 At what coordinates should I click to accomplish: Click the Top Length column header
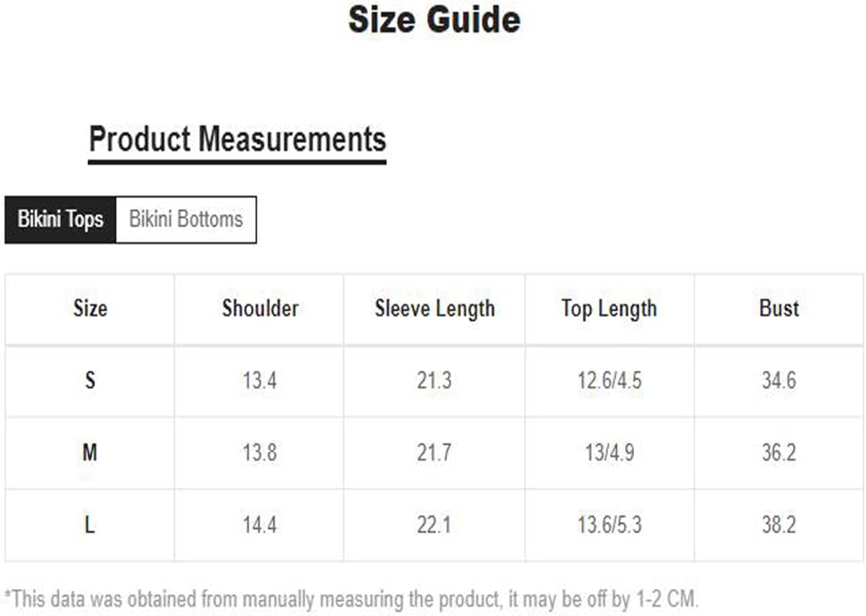[609, 309]
